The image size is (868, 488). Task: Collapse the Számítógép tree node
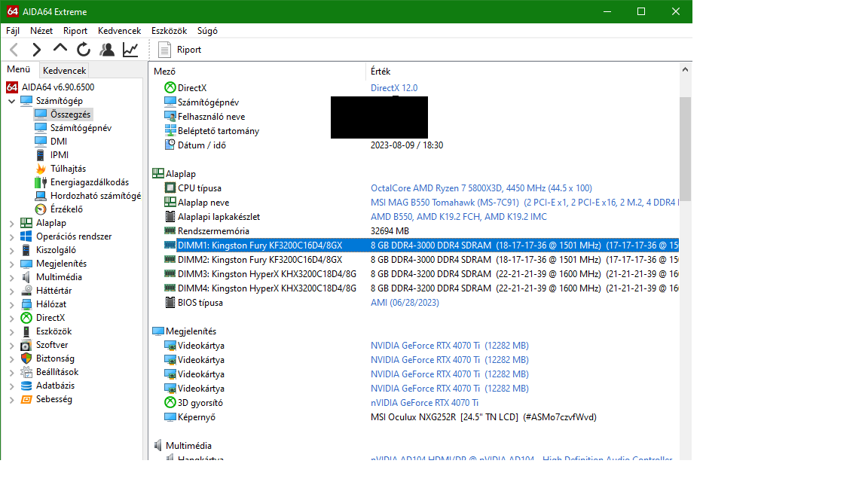pyautogui.click(x=11, y=101)
